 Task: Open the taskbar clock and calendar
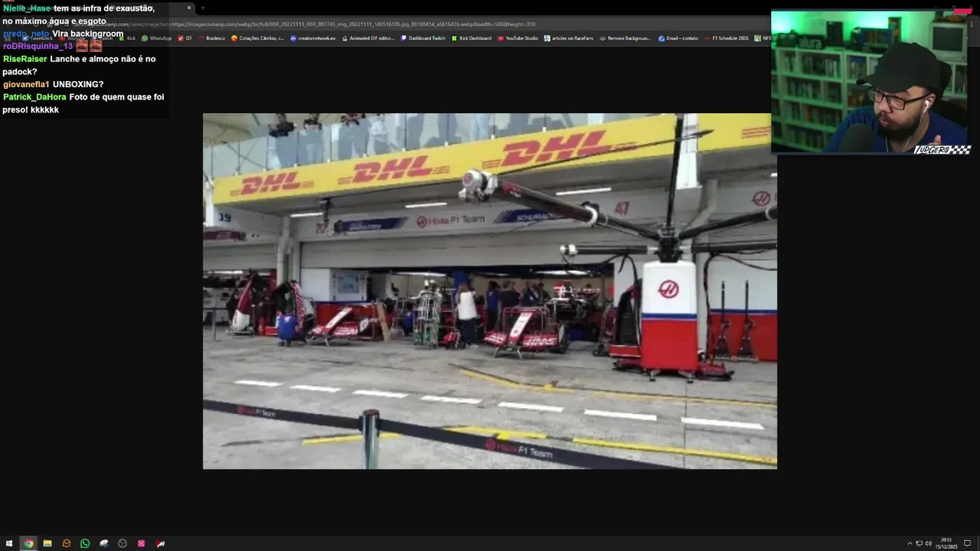946,543
